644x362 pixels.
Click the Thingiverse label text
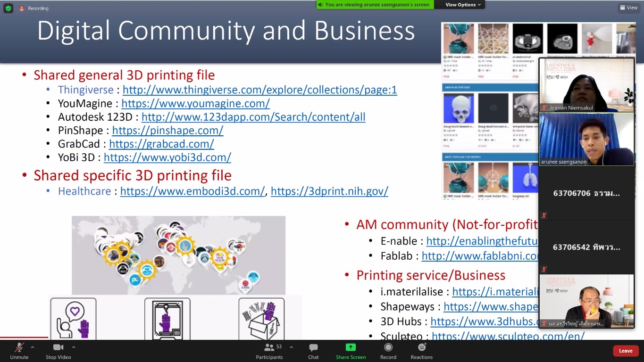pos(86,90)
